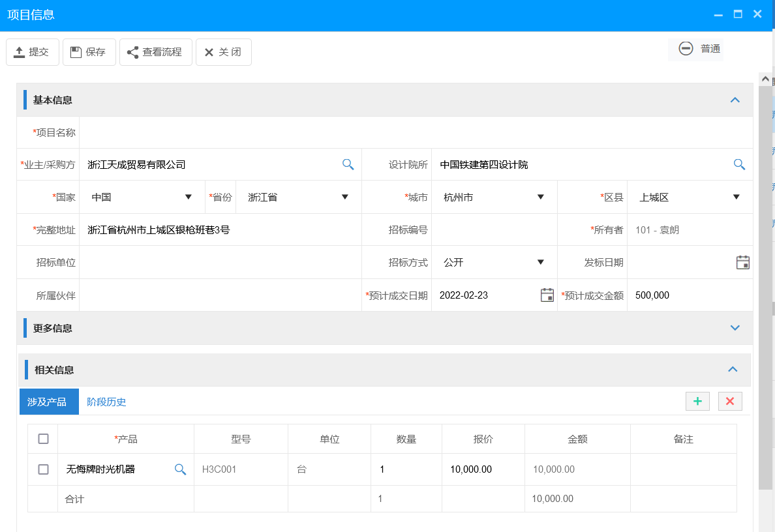775x532 pixels.
Task: Open the calendar picker for 预计成交日期
Action: click(x=547, y=295)
